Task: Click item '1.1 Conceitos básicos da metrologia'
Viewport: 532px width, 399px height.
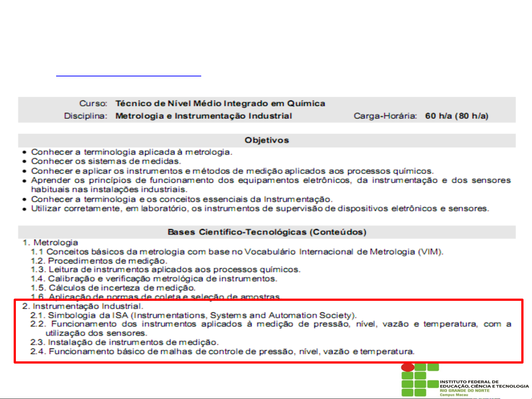Action: (237, 252)
